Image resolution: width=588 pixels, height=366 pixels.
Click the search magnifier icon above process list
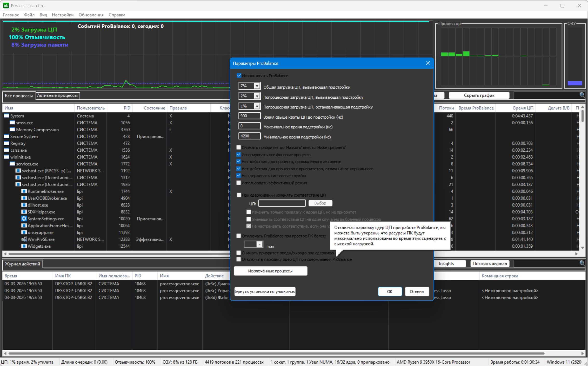[582, 95]
